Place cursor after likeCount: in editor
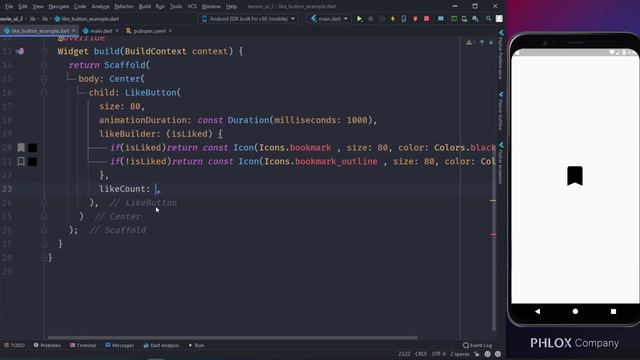640x360 pixels. (x=156, y=189)
